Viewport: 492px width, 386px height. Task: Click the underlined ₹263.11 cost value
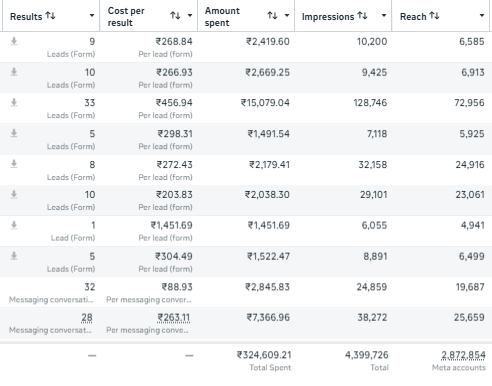174,318
